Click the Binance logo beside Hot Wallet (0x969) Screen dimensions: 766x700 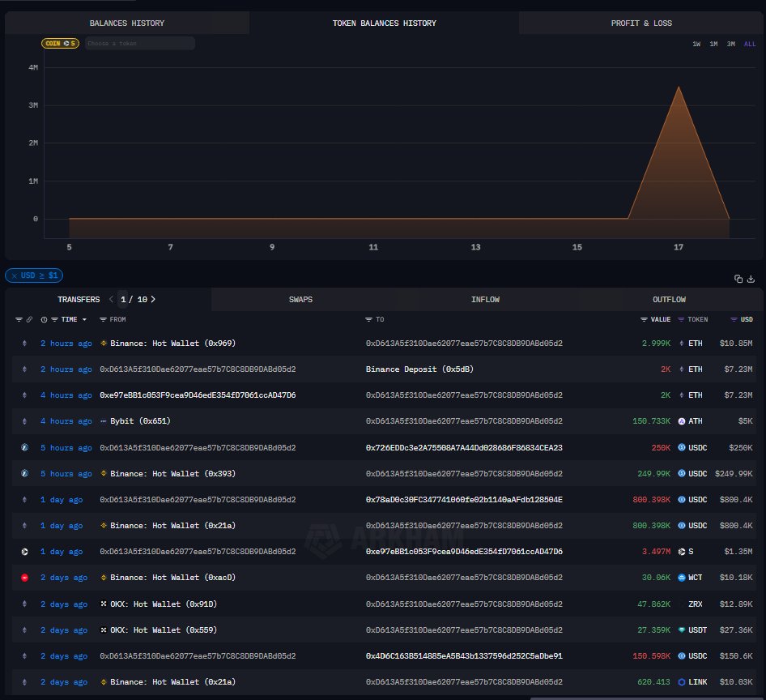104,344
